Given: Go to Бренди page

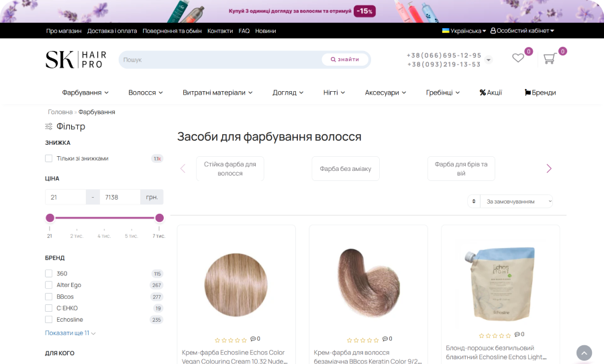Looking at the screenshot, I should (540, 93).
